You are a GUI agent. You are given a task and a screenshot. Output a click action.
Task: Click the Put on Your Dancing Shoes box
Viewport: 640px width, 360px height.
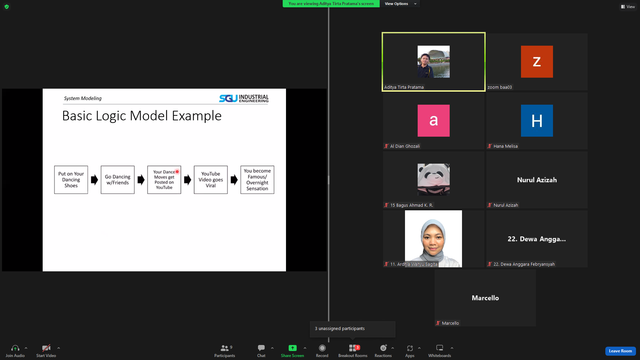(x=71, y=180)
